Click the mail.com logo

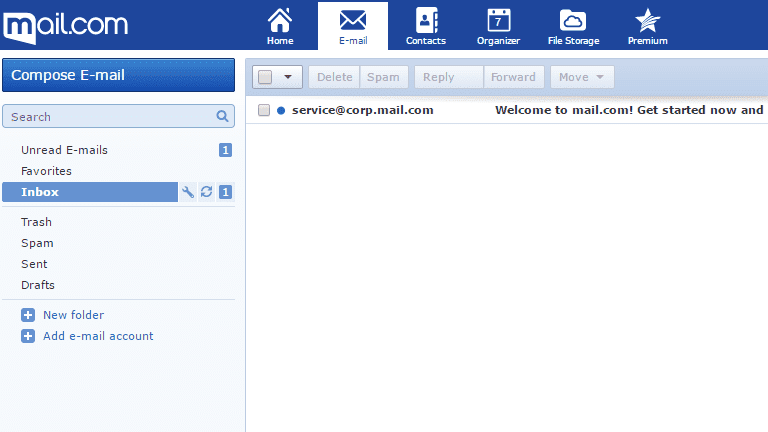(65, 27)
